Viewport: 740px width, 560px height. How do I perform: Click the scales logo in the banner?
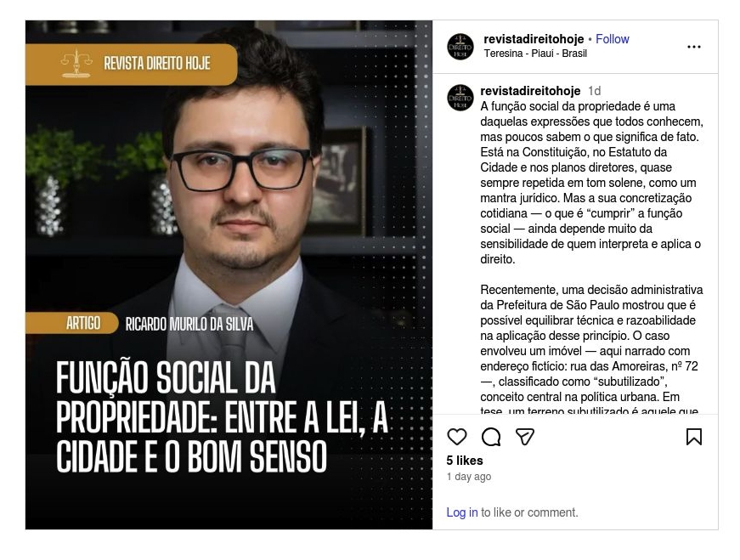[x=76, y=63]
